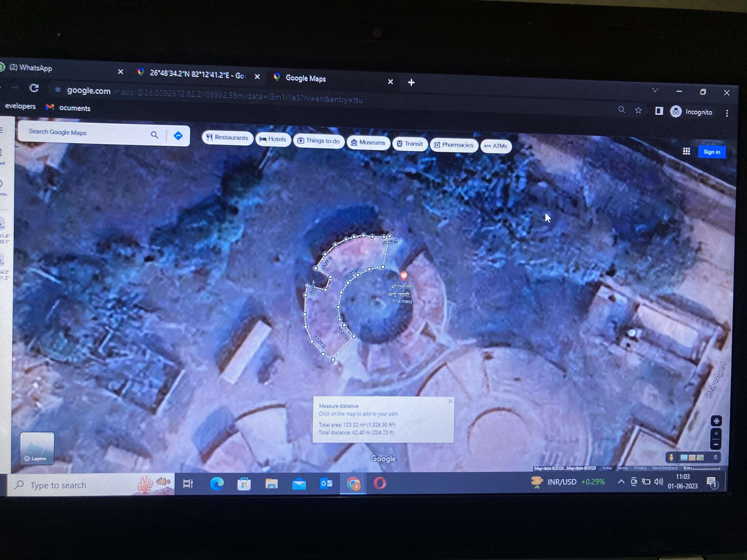
Task: Zoom out the map with minus
Action: click(716, 444)
